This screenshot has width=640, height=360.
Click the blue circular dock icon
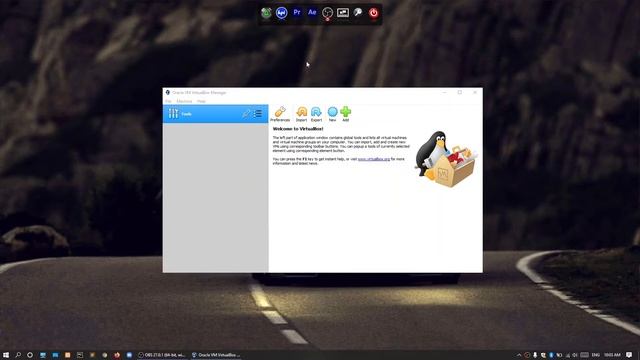[281, 13]
